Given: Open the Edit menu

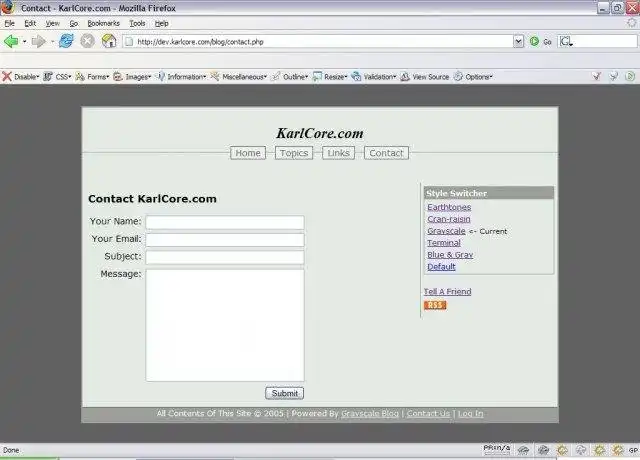Looking at the screenshot, I should coord(30,23).
